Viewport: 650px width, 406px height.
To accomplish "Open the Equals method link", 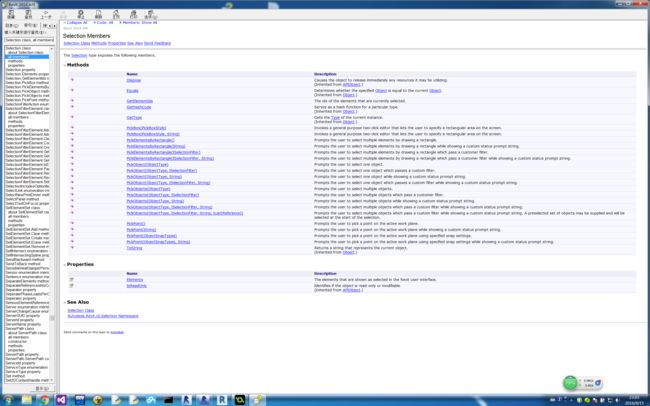I will click(x=133, y=90).
